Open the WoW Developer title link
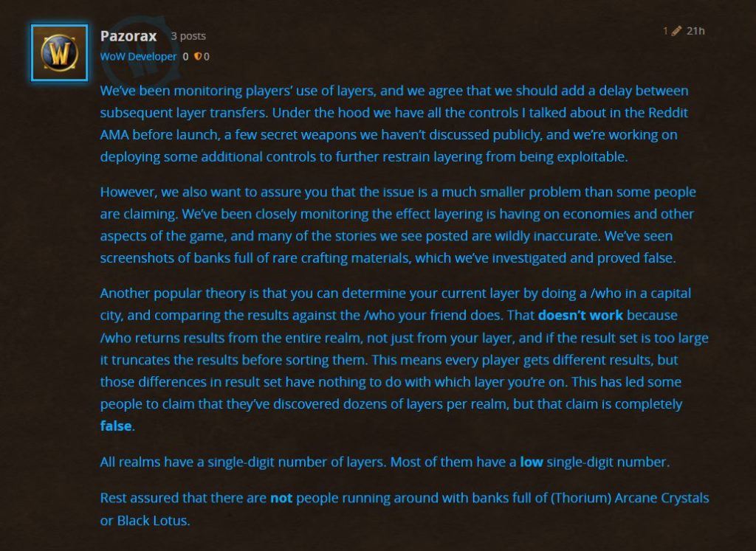756x551 pixels. (138, 56)
